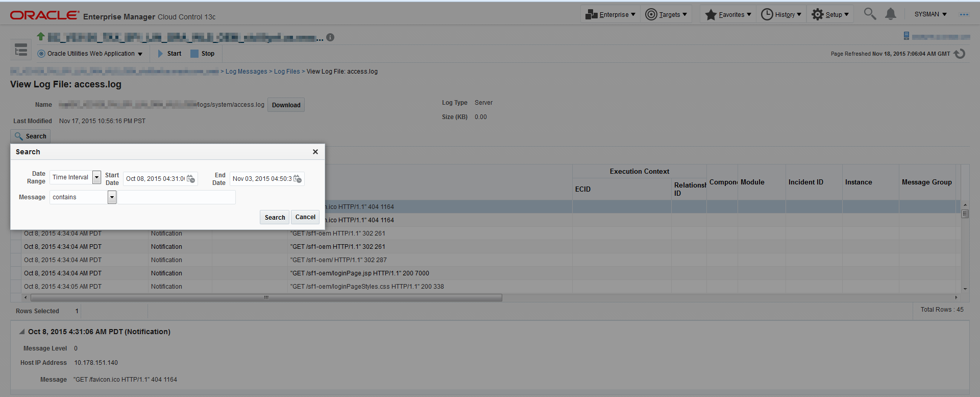Screen dimensions: 980x397
Task: Open the Favorites menu
Action: click(728, 14)
